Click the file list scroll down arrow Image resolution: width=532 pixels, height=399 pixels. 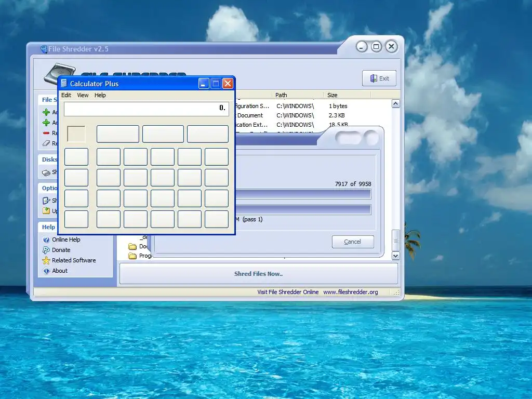[x=395, y=256]
